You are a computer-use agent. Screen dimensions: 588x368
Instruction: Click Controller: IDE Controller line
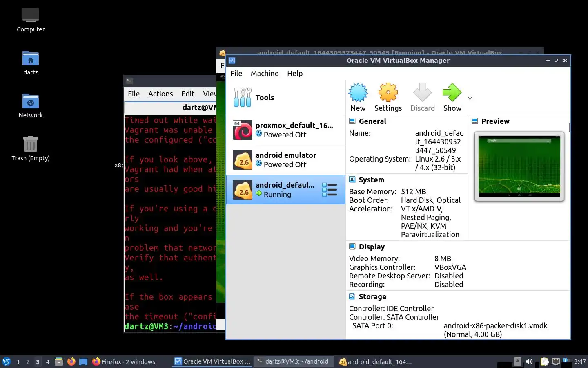tap(391, 309)
